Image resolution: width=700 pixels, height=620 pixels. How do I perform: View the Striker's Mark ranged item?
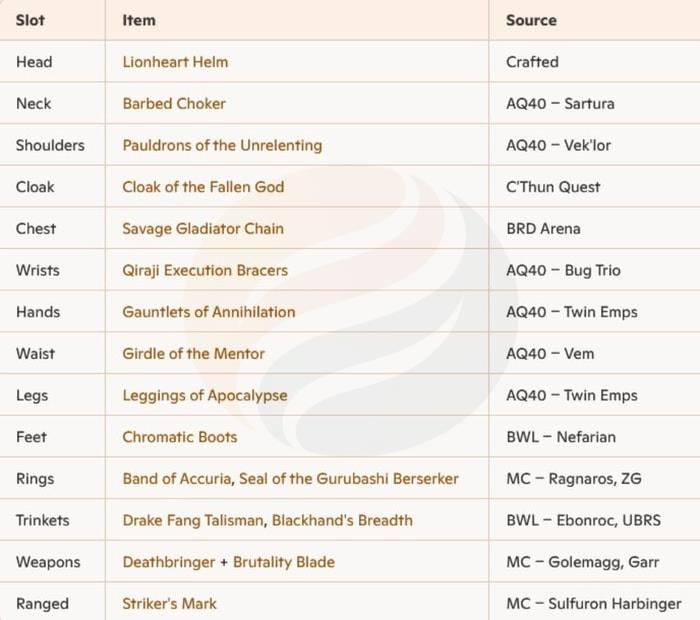point(169,604)
